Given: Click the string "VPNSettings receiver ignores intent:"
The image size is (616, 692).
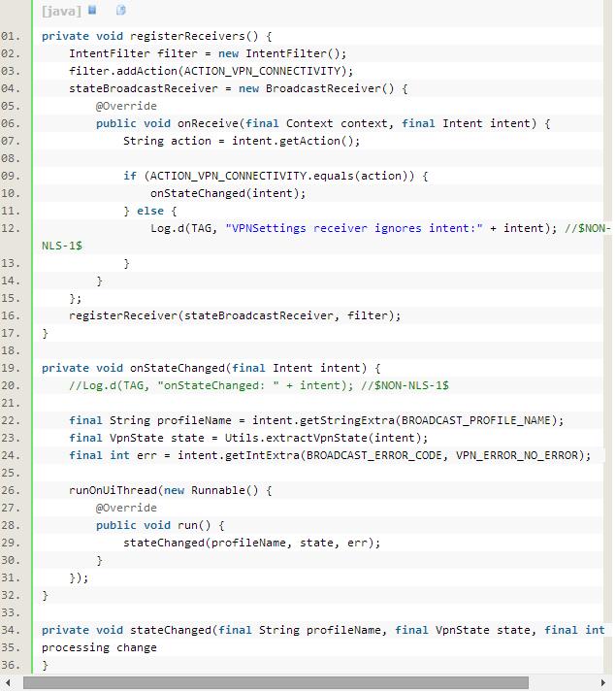Looking at the screenshot, I should coord(354,228).
